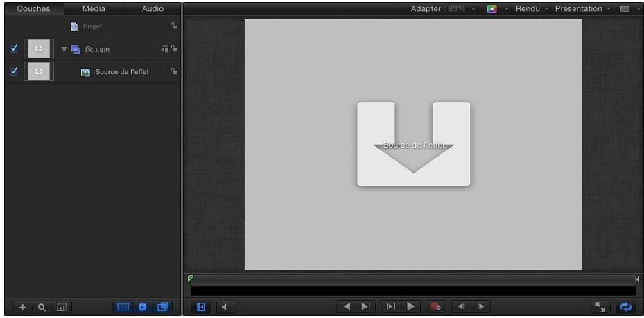Click the view layout rectangle icon
The image size is (644, 318).
pyautogui.click(x=625, y=9)
